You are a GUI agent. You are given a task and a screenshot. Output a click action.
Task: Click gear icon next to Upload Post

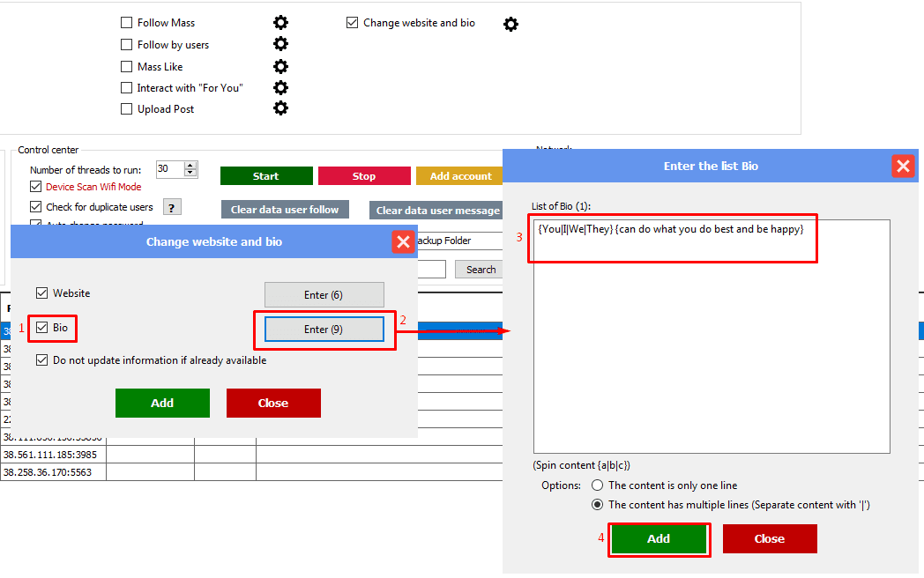pos(280,108)
